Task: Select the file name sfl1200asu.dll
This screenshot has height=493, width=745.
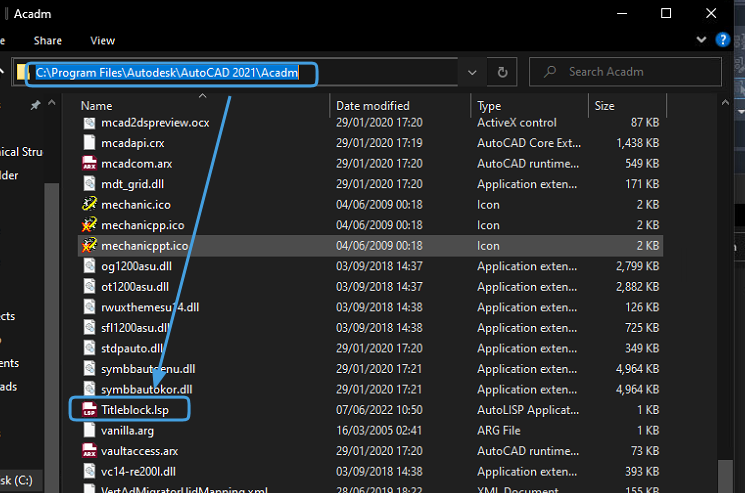Action: pyautogui.click(x=135, y=328)
